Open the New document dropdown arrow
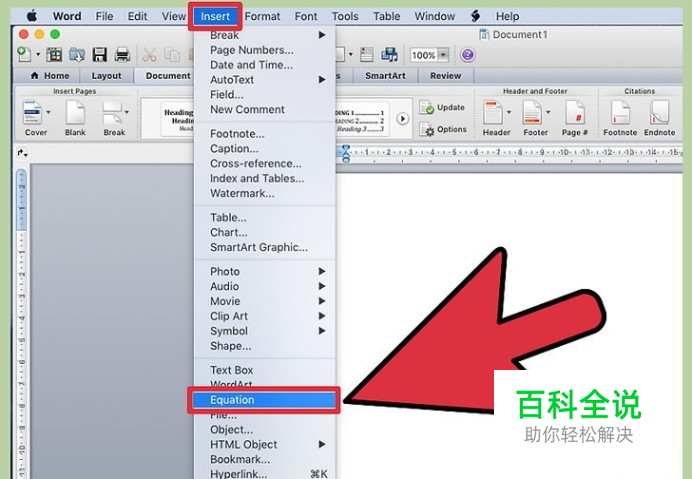The image size is (692, 479). (x=38, y=55)
